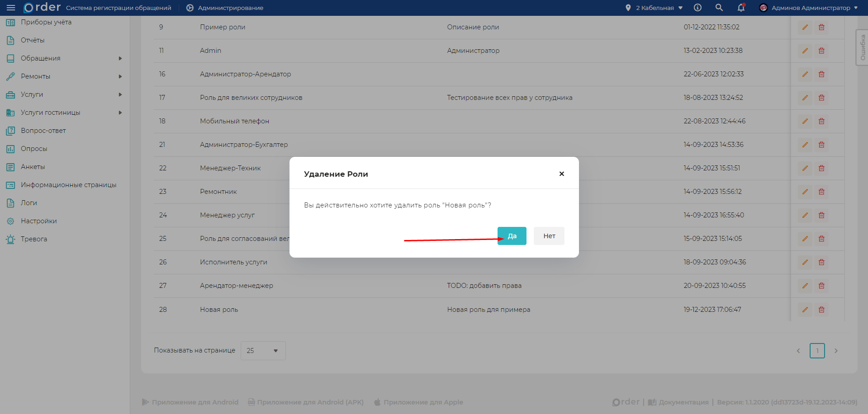Viewport: 868px width, 414px height.
Task: Click the pencil edit icon for Admin row
Action: [805, 51]
